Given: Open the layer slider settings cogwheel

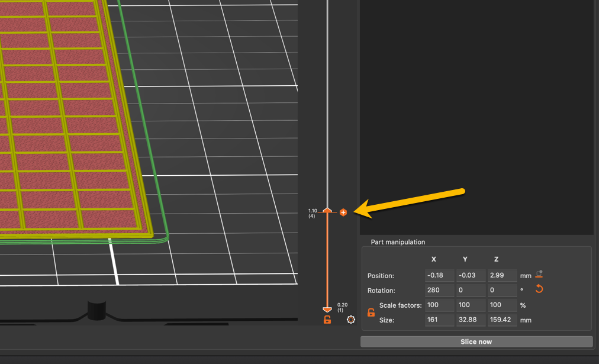Looking at the screenshot, I should pos(350,319).
